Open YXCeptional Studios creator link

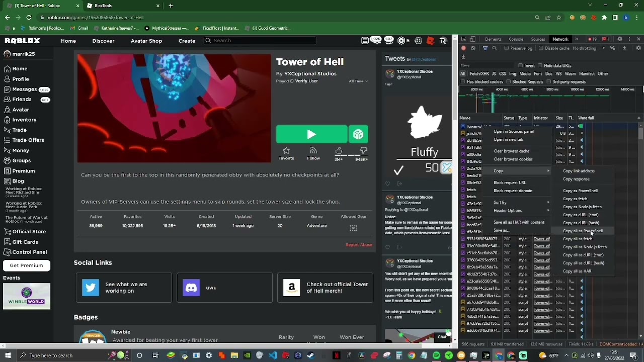tap(310, 74)
